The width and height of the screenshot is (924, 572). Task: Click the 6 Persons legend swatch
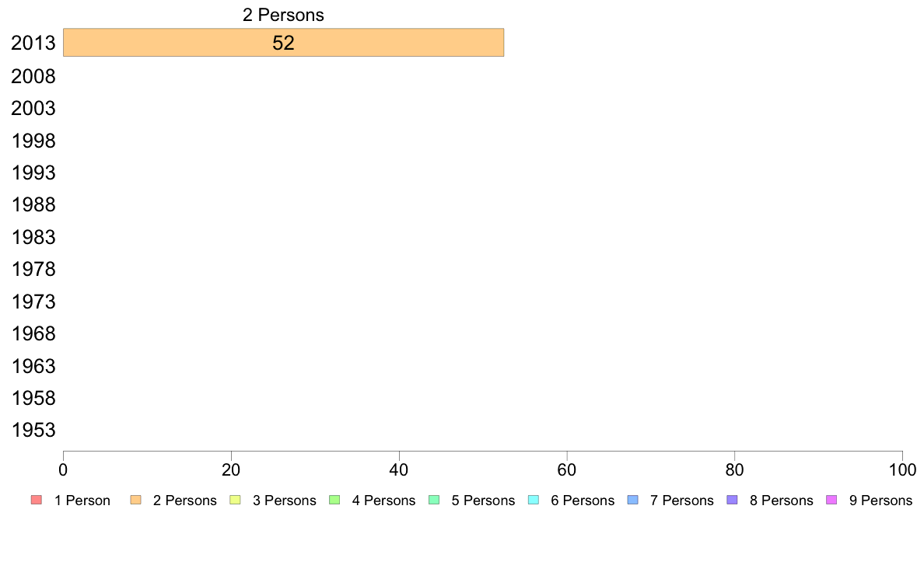(534, 500)
